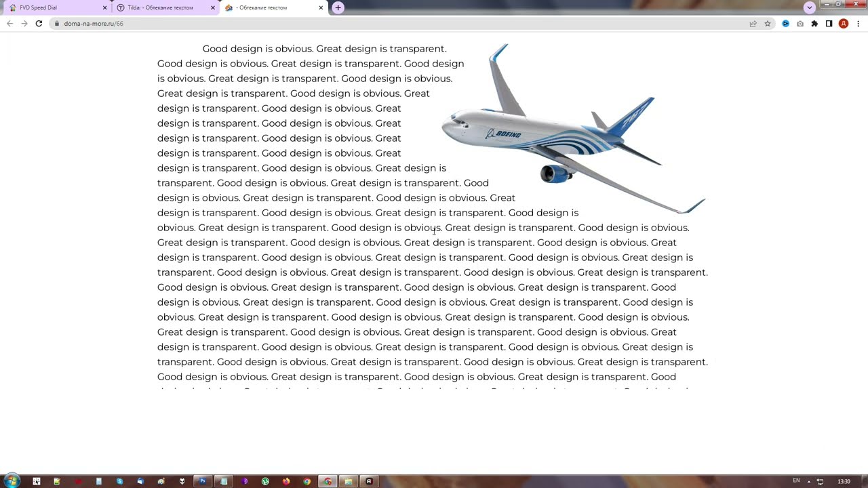This screenshot has width=868, height=488.
Task: Open uTorrent from the taskbar
Action: pos(265,481)
